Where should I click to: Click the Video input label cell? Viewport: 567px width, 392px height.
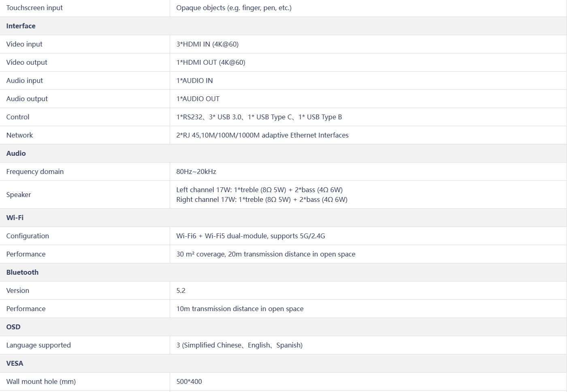click(x=85, y=44)
